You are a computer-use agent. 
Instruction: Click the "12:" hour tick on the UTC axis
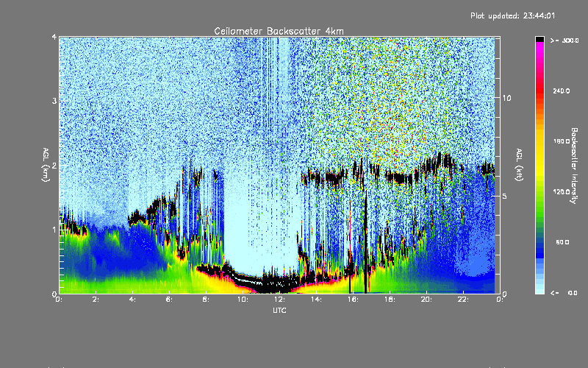pyautogui.click(x=279, y=300)
